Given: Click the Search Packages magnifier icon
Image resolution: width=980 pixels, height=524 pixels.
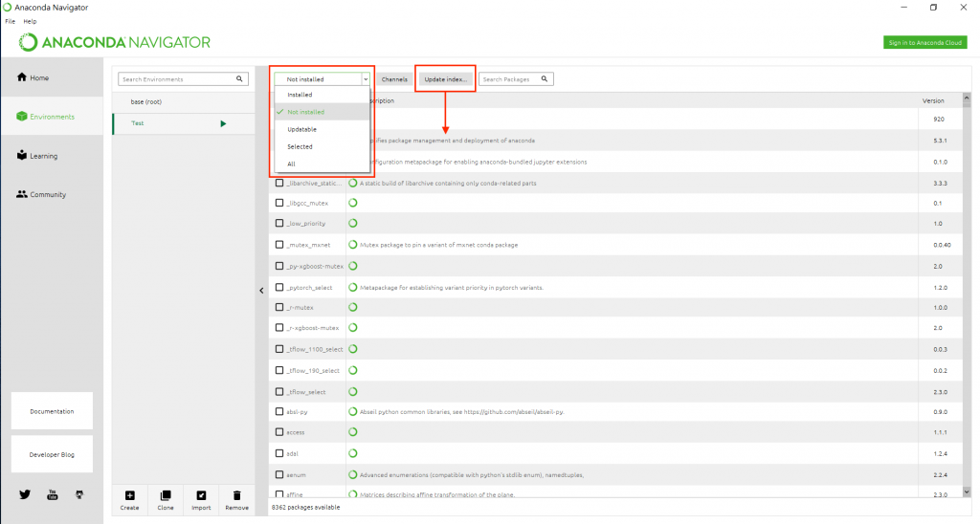Looking at the screenshot, I should (x=545, y=78).
